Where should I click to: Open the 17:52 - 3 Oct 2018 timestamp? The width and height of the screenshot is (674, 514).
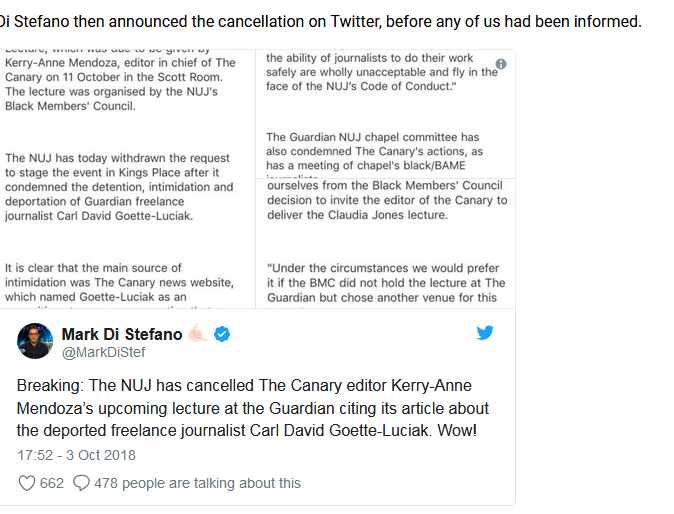(76, 455)
